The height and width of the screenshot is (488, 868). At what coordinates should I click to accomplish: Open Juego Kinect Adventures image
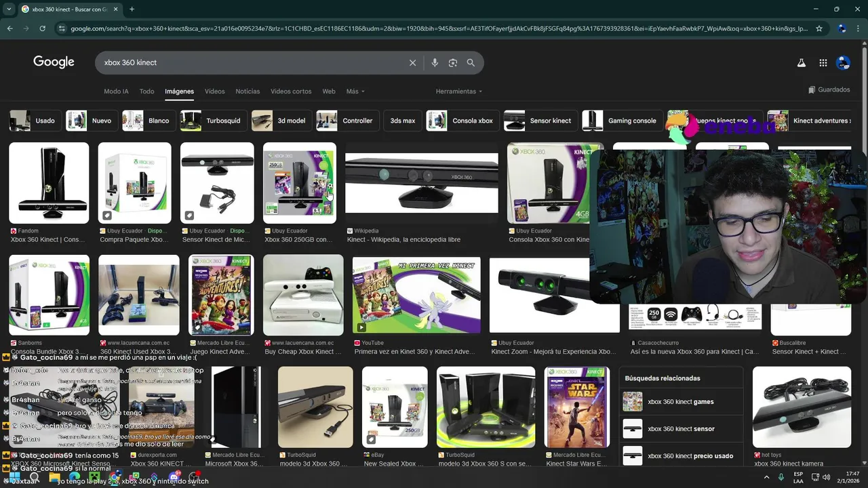pos(221,295)
